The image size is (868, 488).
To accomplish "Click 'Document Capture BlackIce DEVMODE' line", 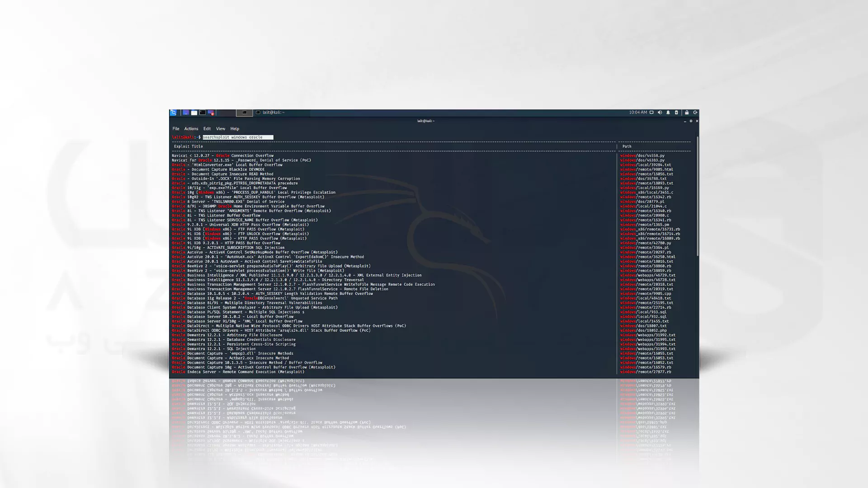I will point(218,169).
